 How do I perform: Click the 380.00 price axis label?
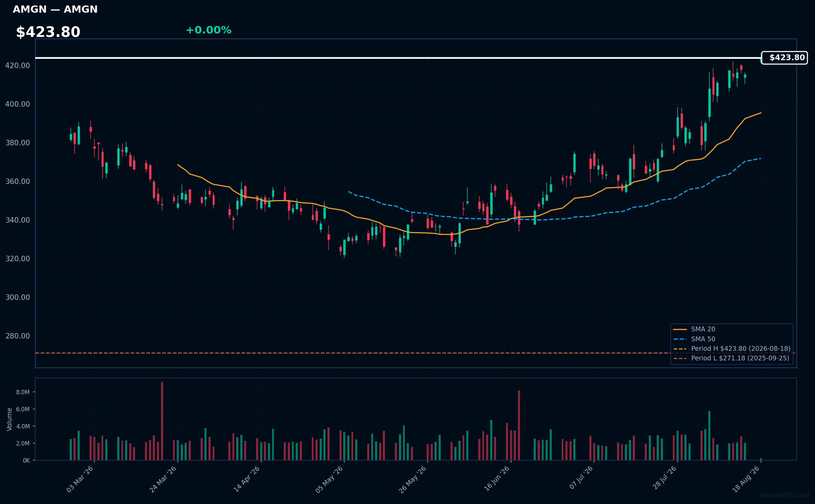pyautogui.click(x=17, y=143)
